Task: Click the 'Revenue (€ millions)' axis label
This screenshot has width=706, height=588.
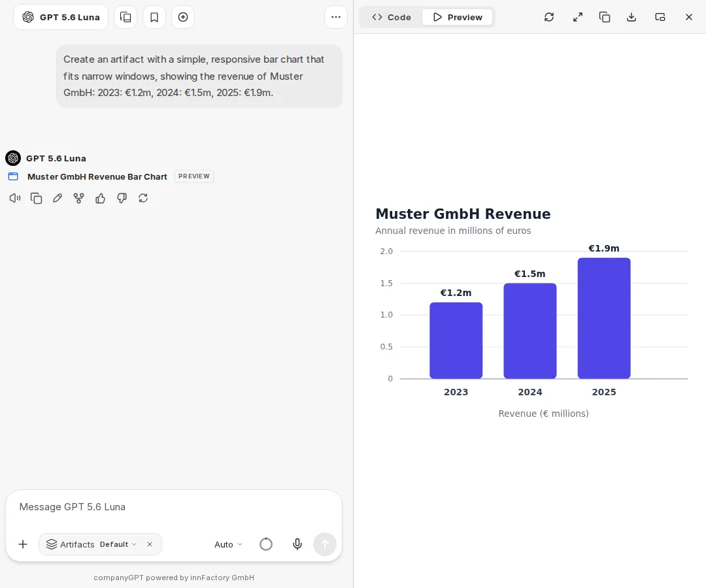Action: (543, 414)
